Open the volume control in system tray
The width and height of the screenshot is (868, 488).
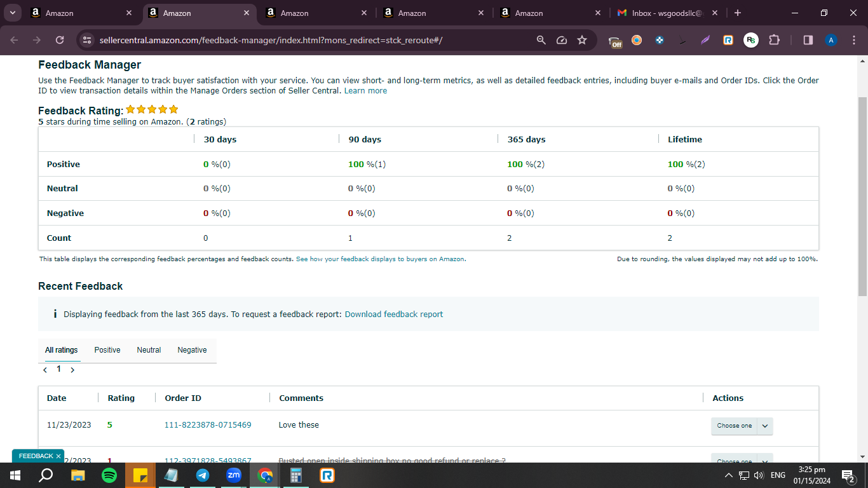click(759, 475)
